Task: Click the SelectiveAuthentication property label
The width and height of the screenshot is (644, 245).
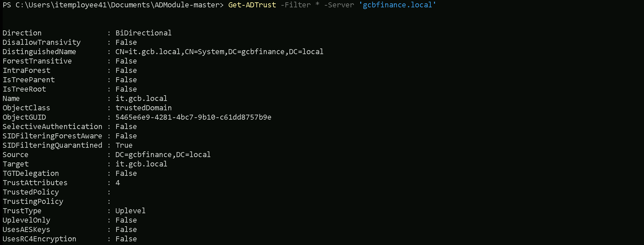Action: [x=52, y=127]
